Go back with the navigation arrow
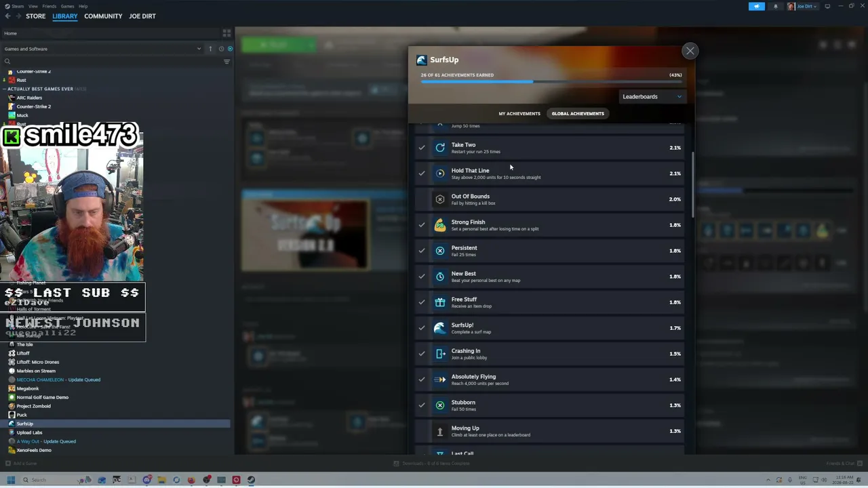Viewport: 868px width, 488px height. tap(8, 16)
